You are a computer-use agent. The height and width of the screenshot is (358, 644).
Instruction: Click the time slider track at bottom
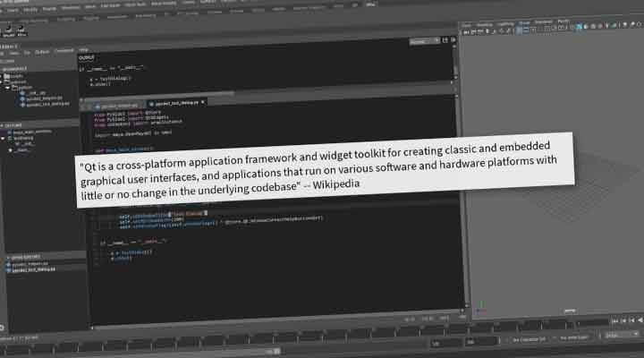tap(268, 324)
